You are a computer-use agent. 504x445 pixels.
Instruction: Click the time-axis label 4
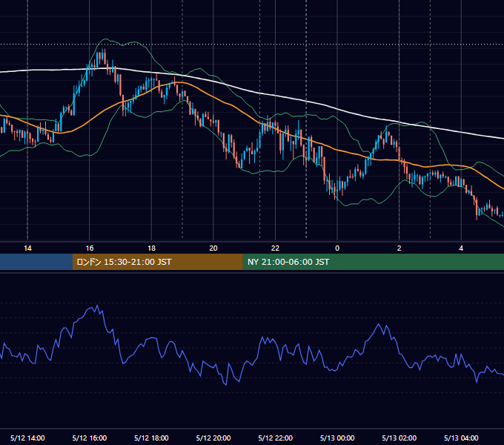point(461,248)
